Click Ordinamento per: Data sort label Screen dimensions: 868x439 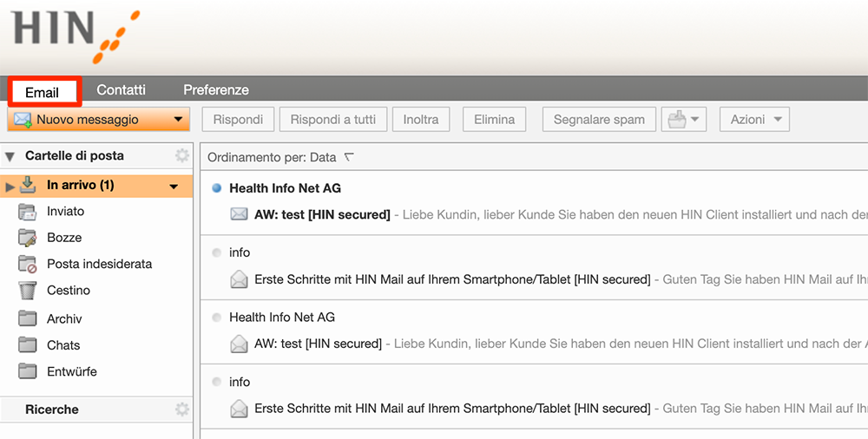tap(272, 158)
